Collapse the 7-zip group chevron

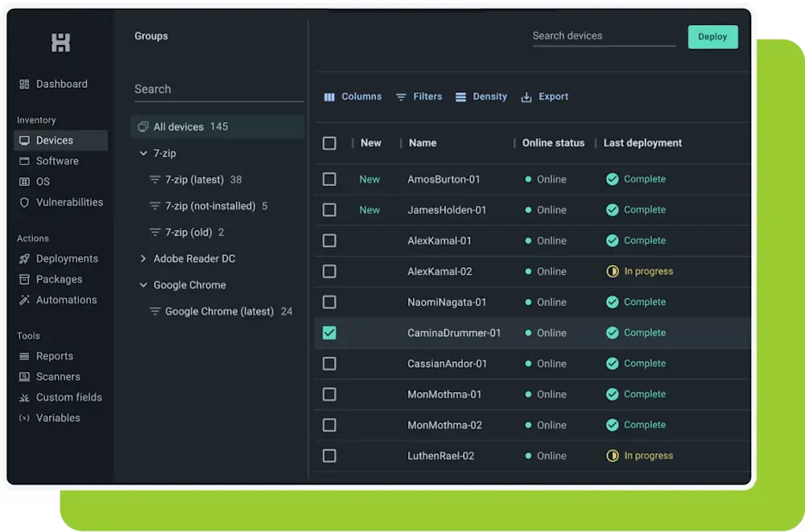click(x=143, y=153)
